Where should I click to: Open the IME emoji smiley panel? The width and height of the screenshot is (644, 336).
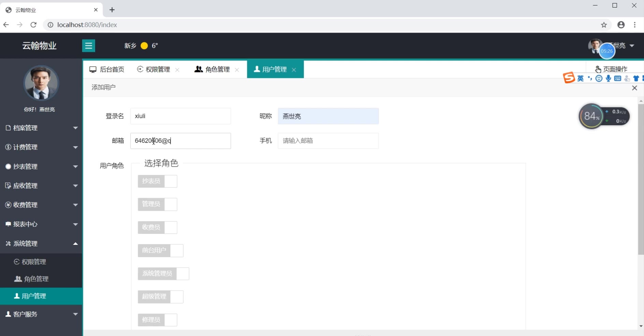coord(599,79)
